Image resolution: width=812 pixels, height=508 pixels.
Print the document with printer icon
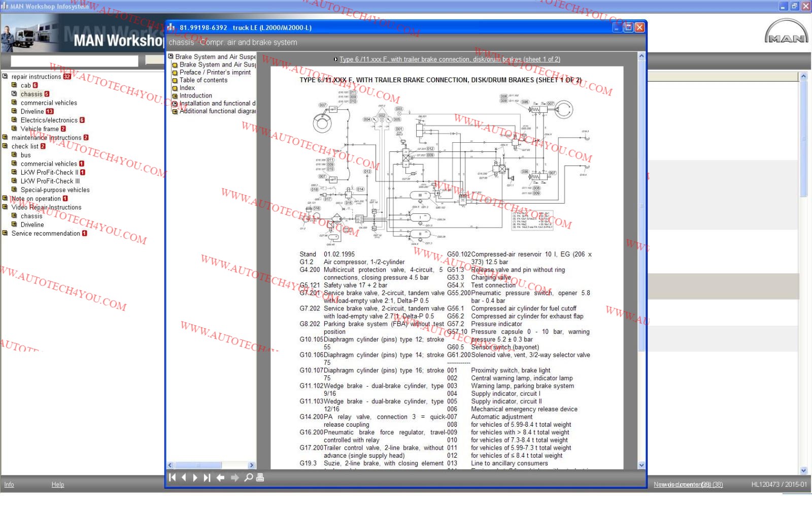(x=260, y=478)
